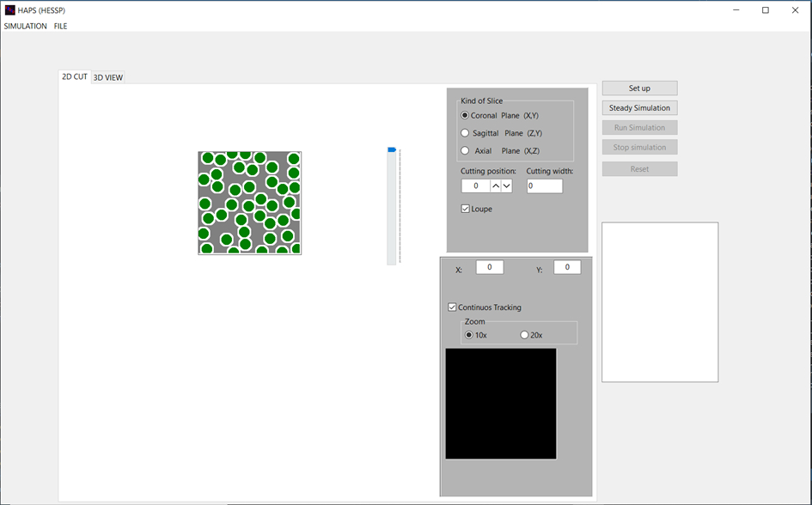Disable Continuos Tracking checkbox
This screenshot has height=505, width=812.
coord(453,307)
